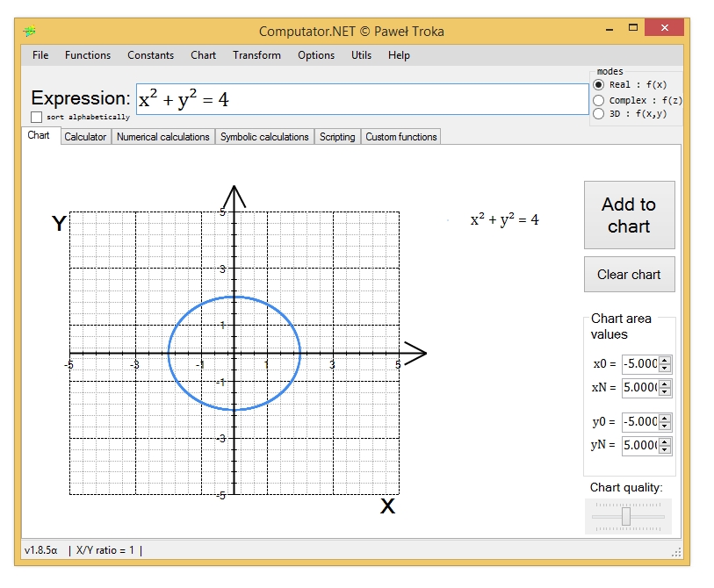The image size is (714, 588).
Task: Decrease y0 with the down arrow
Action: [x=666, y=426]
